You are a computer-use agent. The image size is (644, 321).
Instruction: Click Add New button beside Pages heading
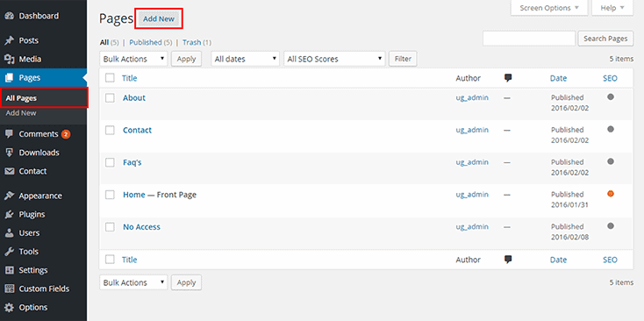159,19
